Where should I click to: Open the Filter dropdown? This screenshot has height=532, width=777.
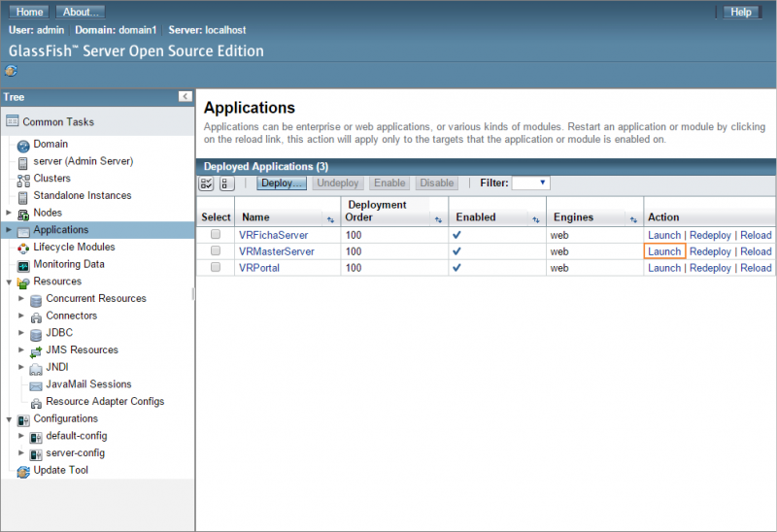click(x=530, y=183)
